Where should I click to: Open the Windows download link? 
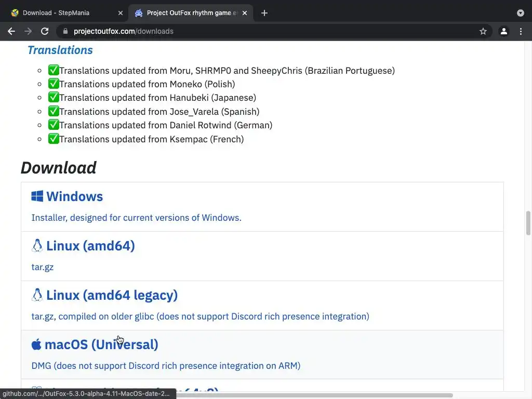[x=75, y=196]
